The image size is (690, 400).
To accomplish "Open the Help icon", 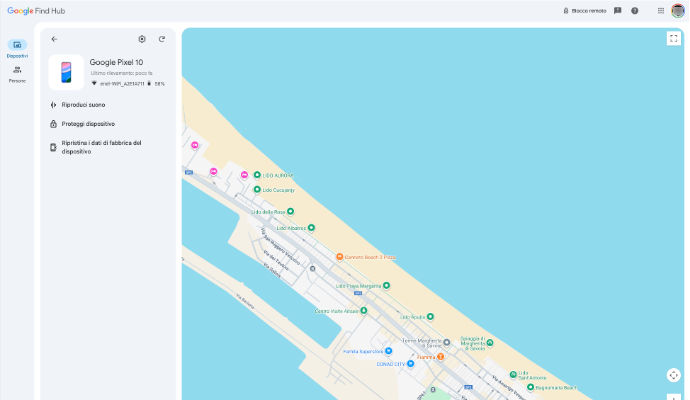I will tap(634, 11).
